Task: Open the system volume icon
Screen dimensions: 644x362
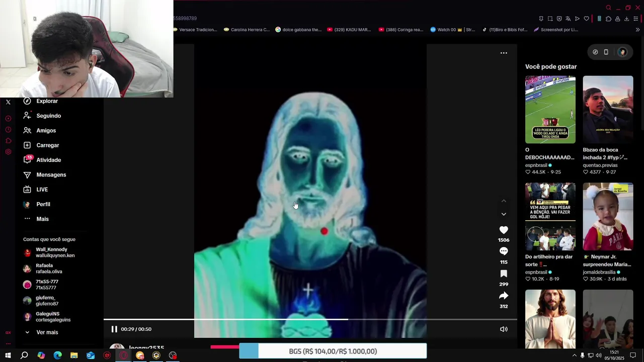Action: click(x=599, y=355)
